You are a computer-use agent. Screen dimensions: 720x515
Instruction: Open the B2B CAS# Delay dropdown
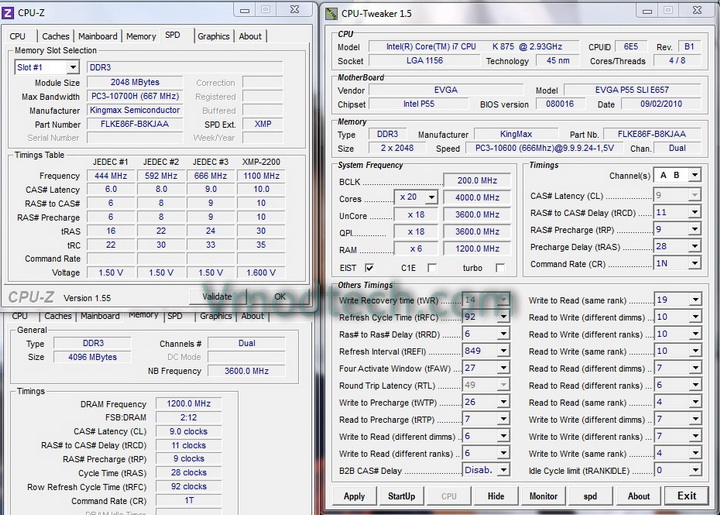[504, 470]
